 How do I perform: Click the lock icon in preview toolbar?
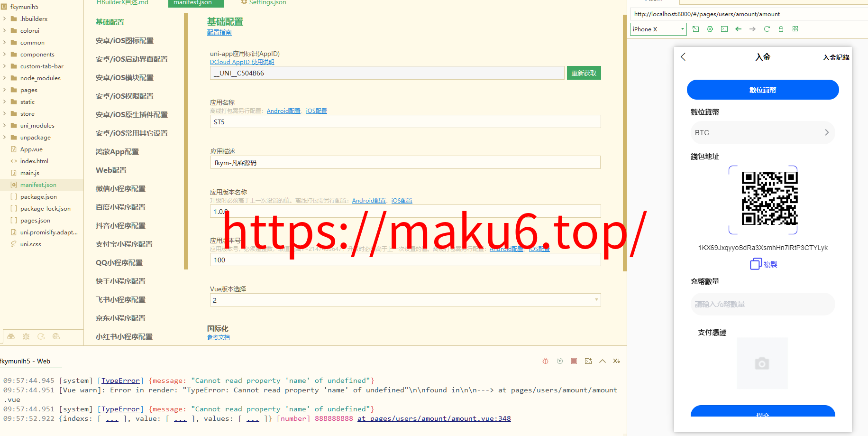point(781,29)
